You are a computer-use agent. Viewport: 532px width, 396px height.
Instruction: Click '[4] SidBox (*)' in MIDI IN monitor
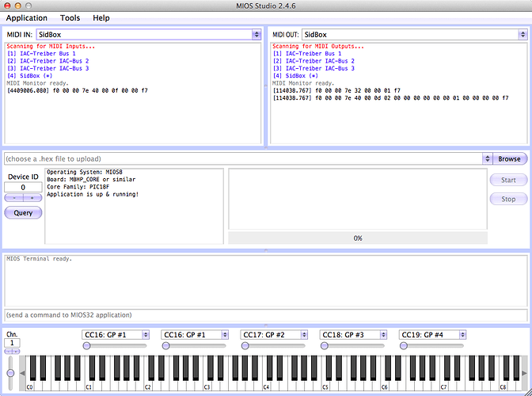(29, 76)
